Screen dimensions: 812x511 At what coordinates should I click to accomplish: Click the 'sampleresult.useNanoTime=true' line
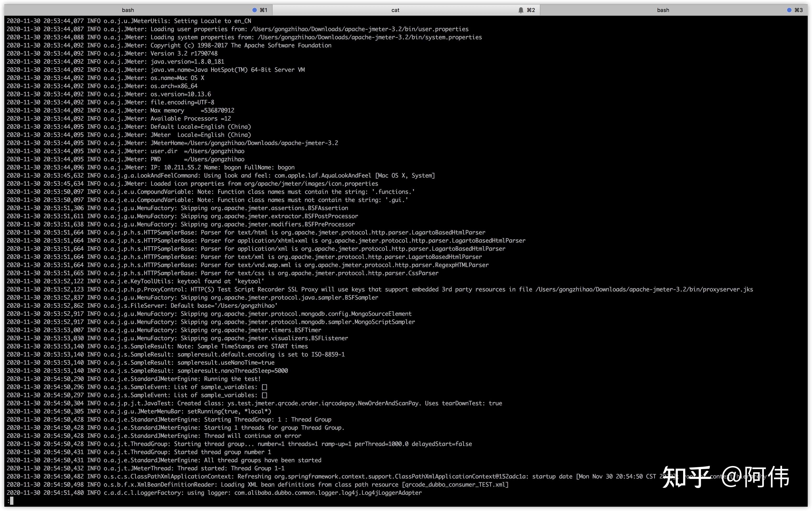coord(141,363)
